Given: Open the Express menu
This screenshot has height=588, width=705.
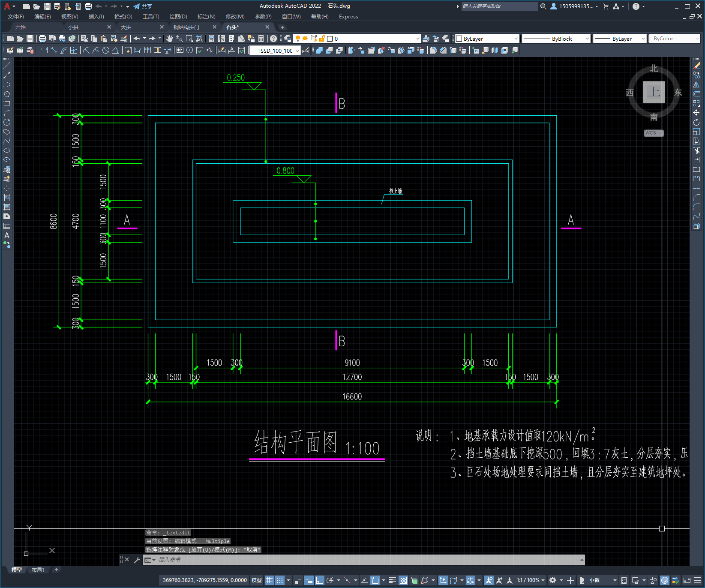Looking at the screenshot, I should (348, 17).
